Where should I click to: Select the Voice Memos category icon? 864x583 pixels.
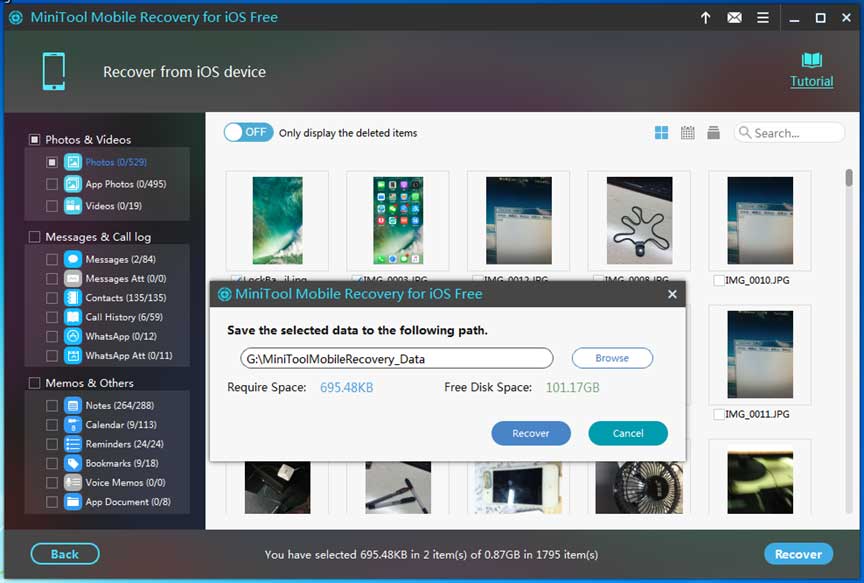point(73,482)
